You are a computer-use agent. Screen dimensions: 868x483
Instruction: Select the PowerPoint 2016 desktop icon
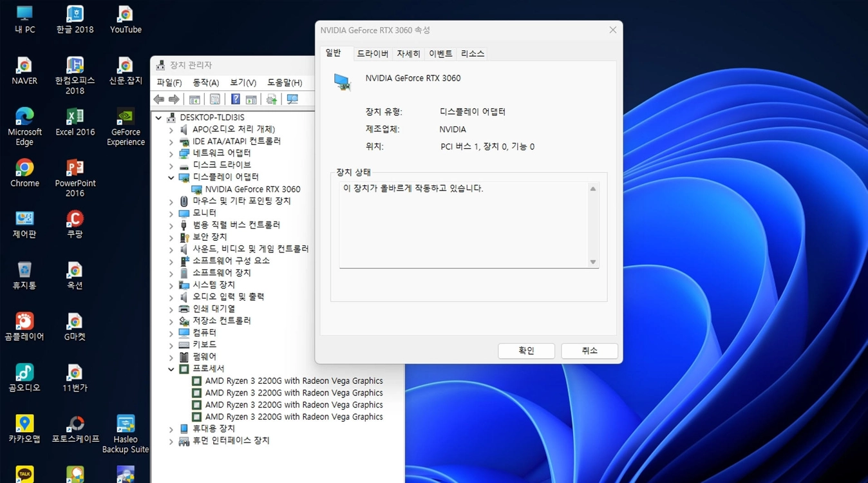(x=75, y=178)
